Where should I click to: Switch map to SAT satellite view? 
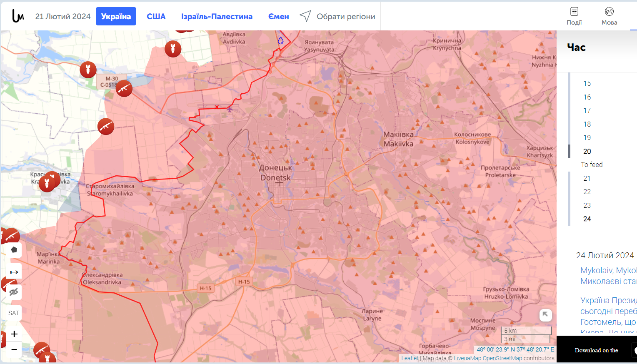click(x=14, y=313)
